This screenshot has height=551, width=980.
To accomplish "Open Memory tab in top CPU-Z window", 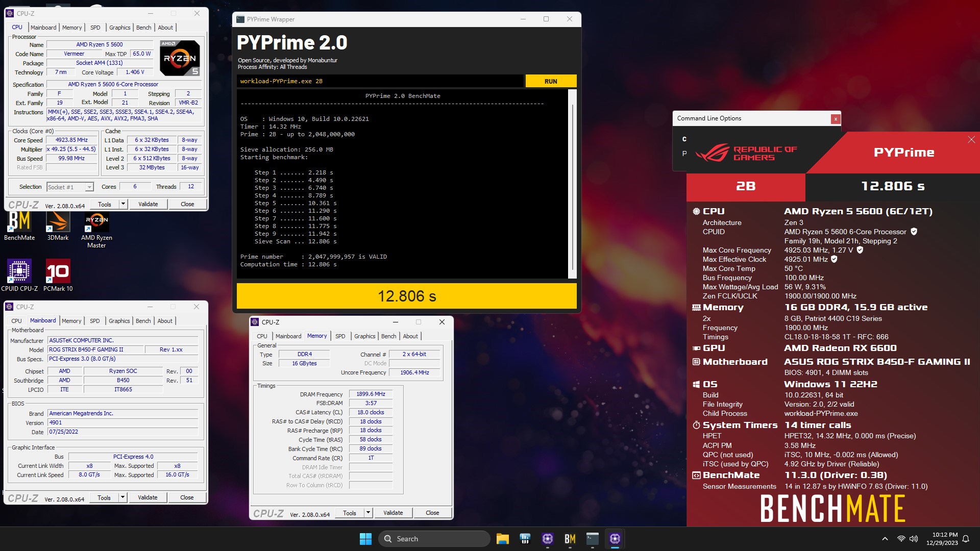I will pos(72,28).
